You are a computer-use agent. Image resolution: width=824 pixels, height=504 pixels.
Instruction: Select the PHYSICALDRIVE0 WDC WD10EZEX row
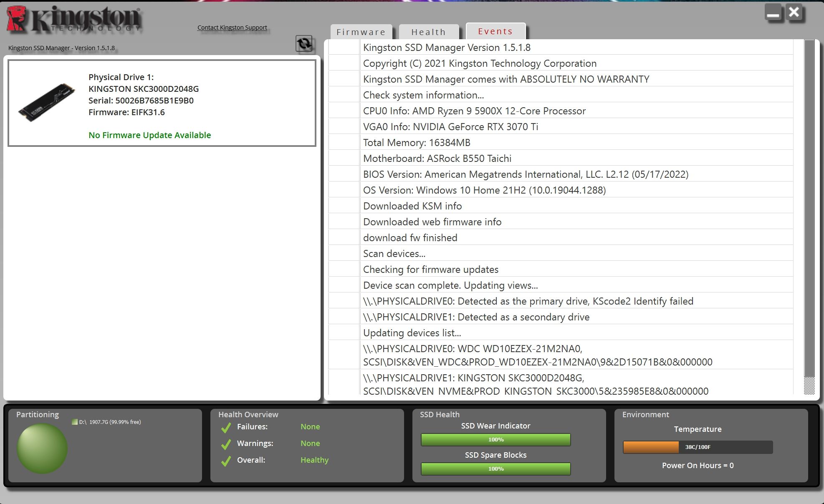click(561, 355)
